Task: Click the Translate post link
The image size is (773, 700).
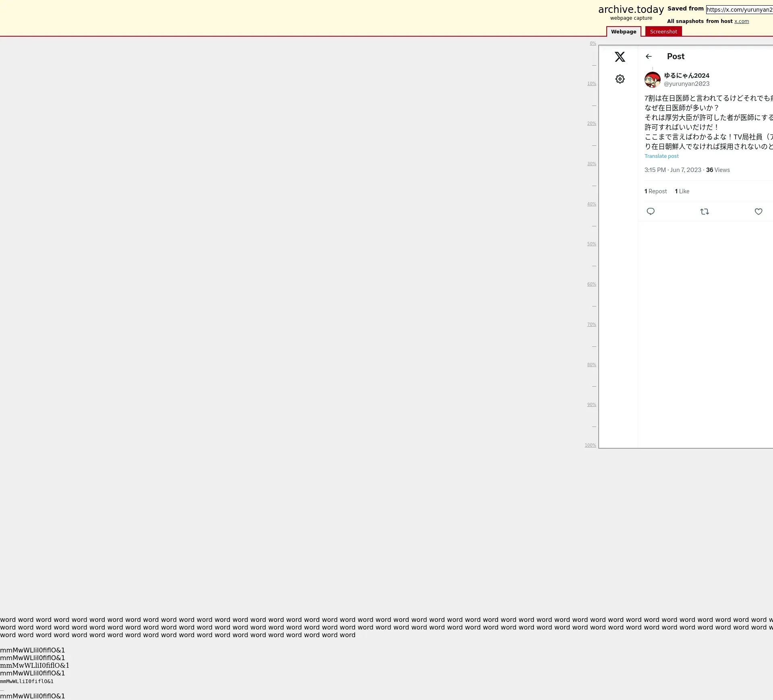Action: (661, 156)
